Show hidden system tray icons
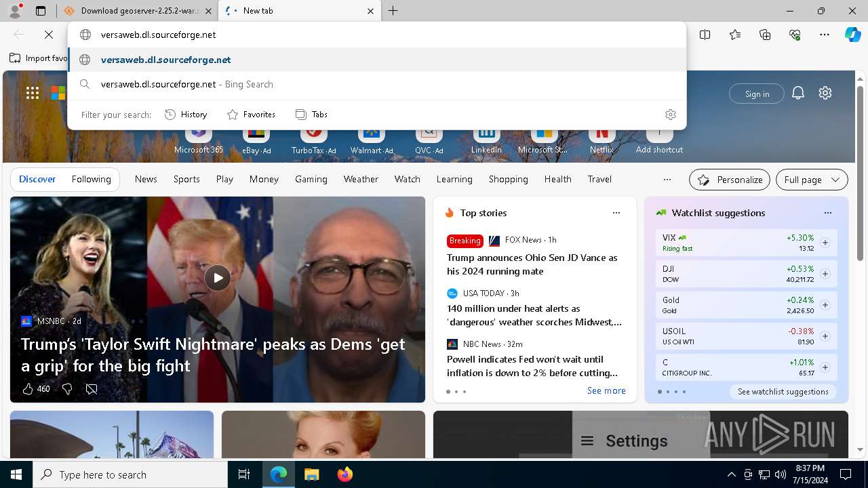This screenshot has width=868, height=488. click(732, 474)
